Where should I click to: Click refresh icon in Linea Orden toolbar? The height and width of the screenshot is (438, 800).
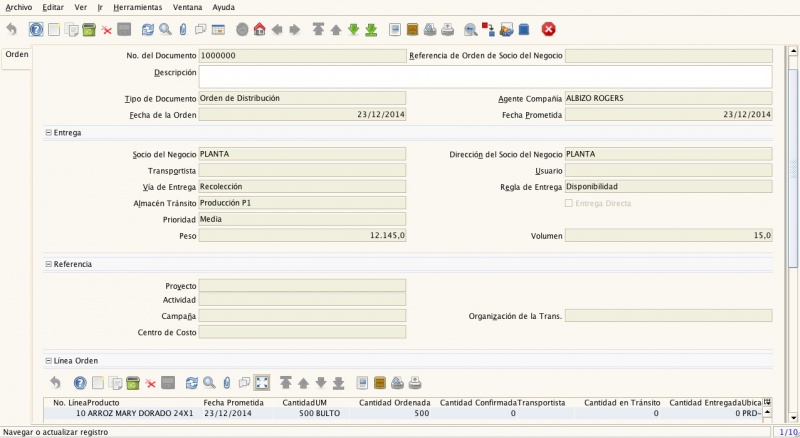pyautogui.click(x=192, y=382)
